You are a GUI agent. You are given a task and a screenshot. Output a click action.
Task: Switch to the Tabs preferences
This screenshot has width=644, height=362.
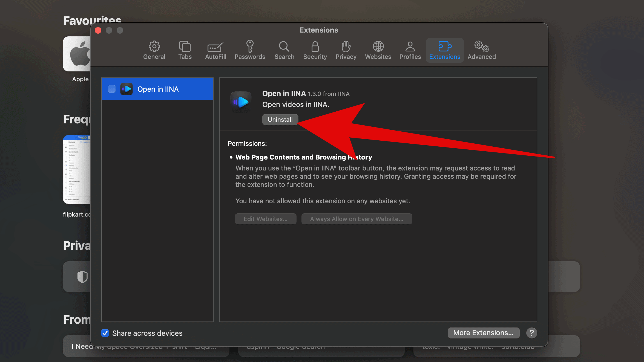point(185,50)
